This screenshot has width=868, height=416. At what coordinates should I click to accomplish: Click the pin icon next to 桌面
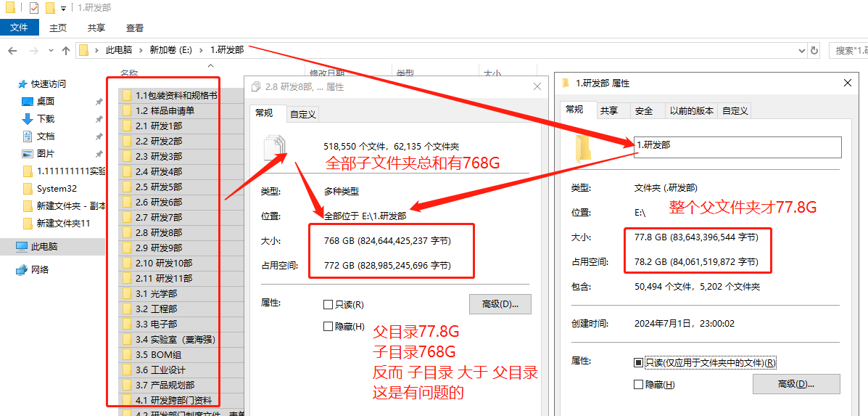pyautogui.click(x=99, y=102)
